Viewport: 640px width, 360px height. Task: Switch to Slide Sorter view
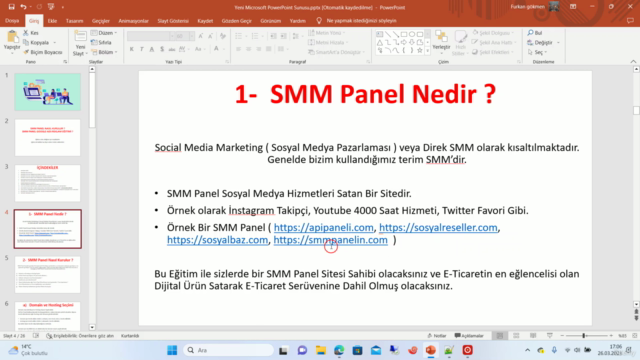pyautogui.click(x=516, y=336)
